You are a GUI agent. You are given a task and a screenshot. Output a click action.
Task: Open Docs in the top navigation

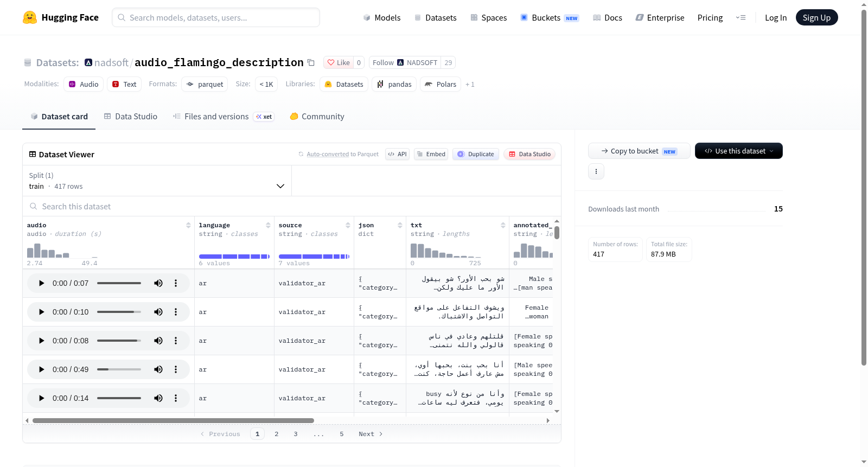(607, 17)
